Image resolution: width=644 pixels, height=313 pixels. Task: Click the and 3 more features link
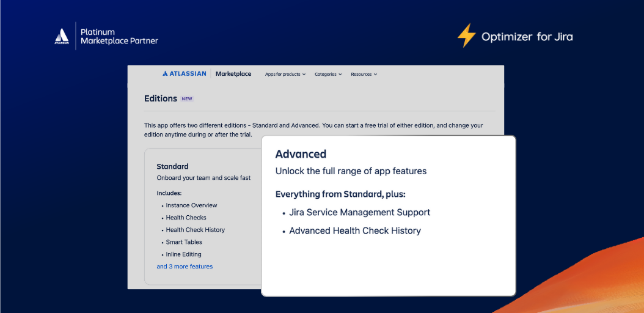(185, 267)
